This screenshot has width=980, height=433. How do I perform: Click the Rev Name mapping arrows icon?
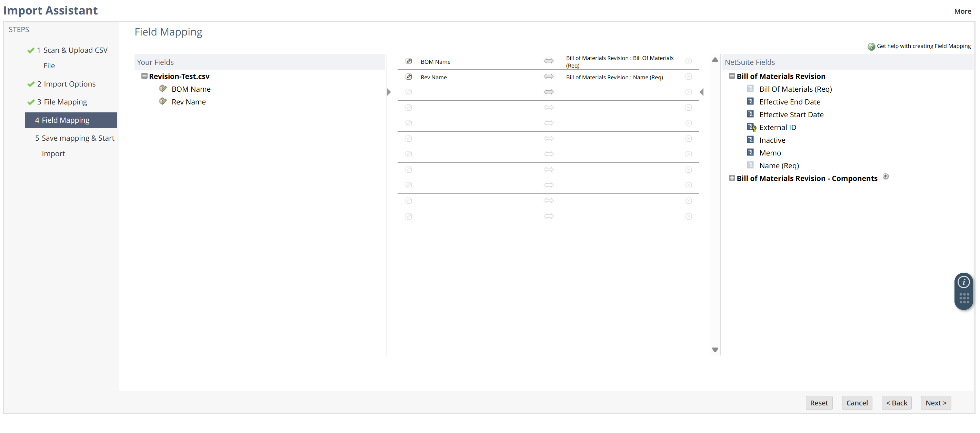pos(548,77)
